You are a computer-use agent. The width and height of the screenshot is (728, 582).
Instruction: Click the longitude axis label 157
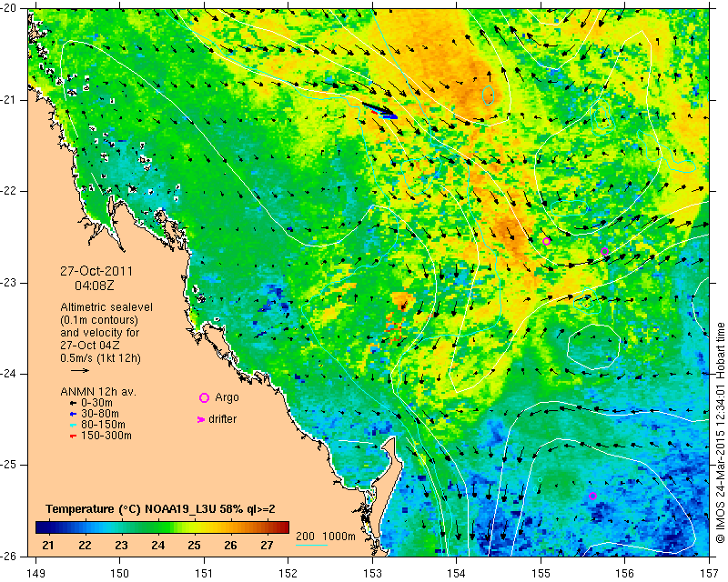pyautogui.click(x=710, y=574)
